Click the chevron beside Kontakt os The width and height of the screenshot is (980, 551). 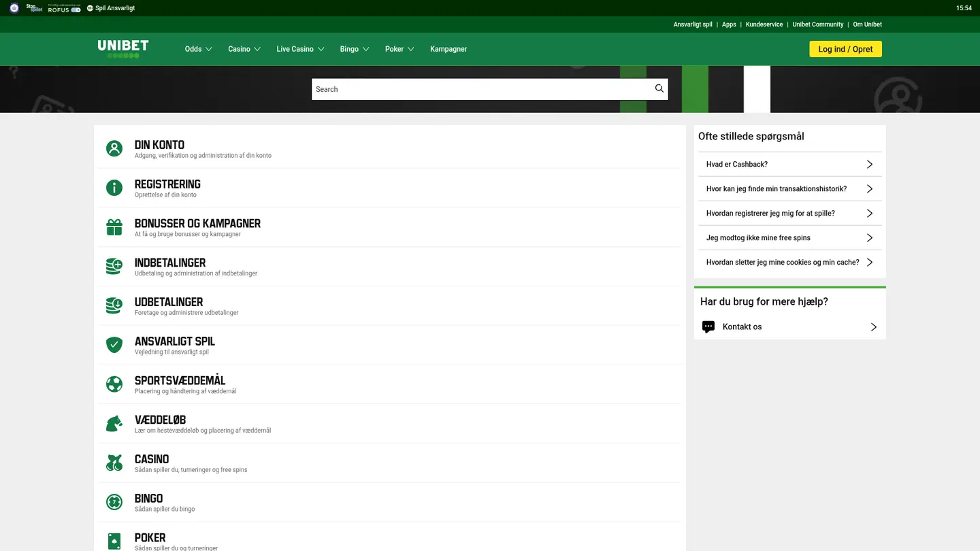pyautogui.click(x=874, y=327)
